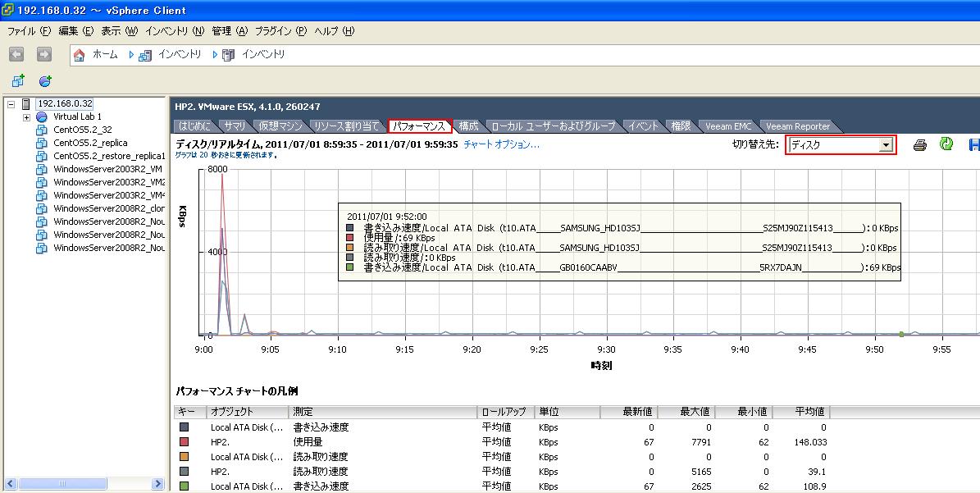Switch to the 権限 tab

point(681,126)
